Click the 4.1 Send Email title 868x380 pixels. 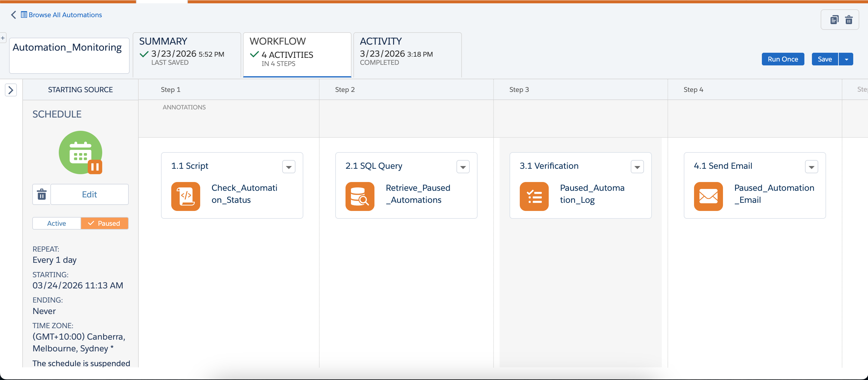point(723,166)
